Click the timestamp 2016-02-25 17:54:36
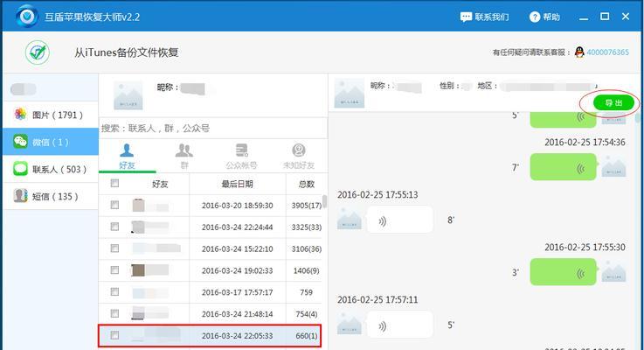644x350 pixels. tap(585, 143)
